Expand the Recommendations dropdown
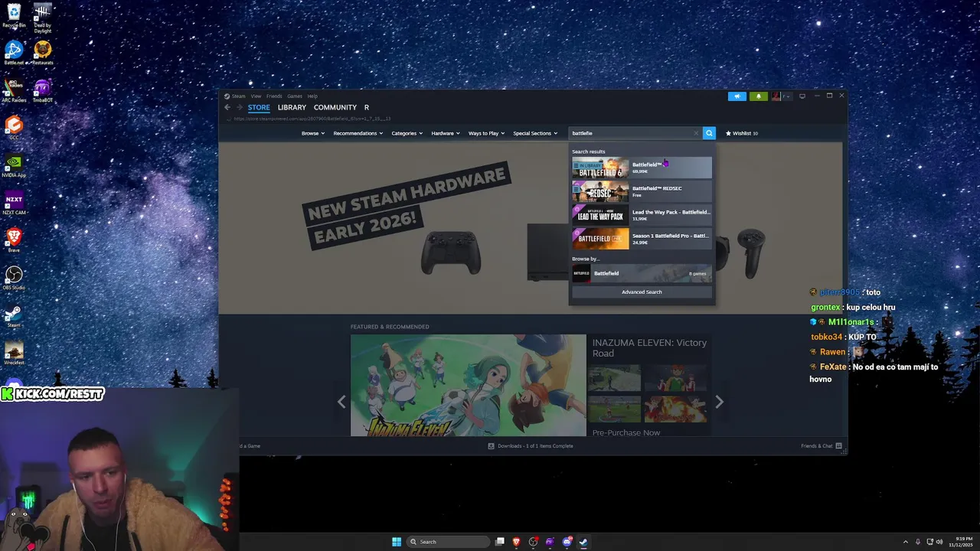The image size is (980, 551). click(x=358, y=133)
